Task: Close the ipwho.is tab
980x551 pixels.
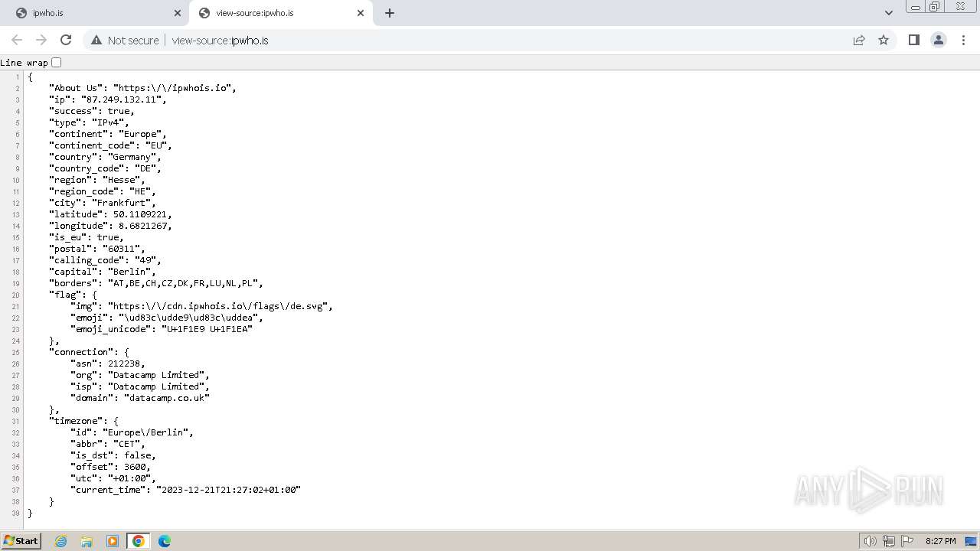Action: [x=178, y=13]
